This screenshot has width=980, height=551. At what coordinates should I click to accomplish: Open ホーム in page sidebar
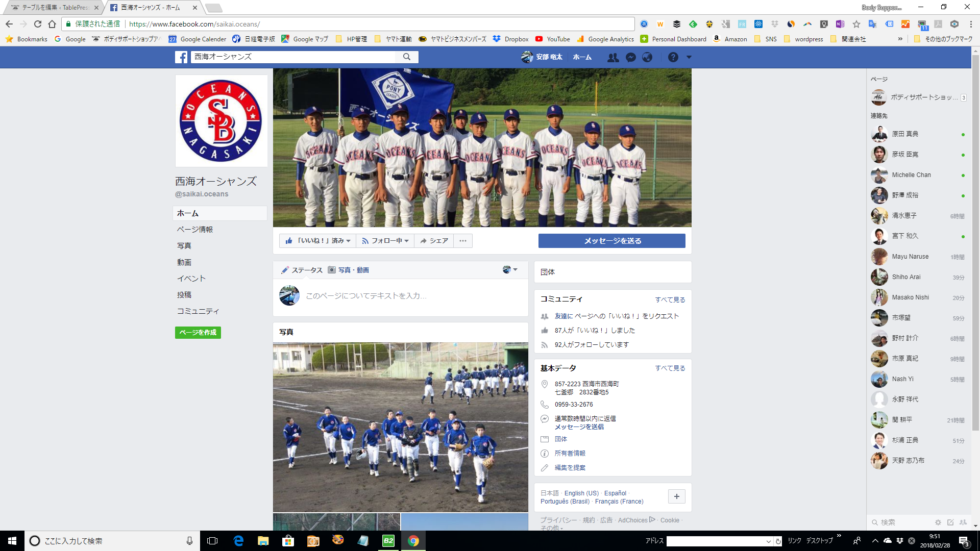tap(220, 213)
